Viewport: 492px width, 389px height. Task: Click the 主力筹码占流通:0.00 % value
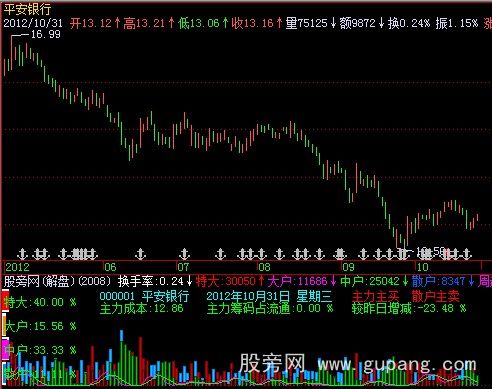tap(270, 308)
